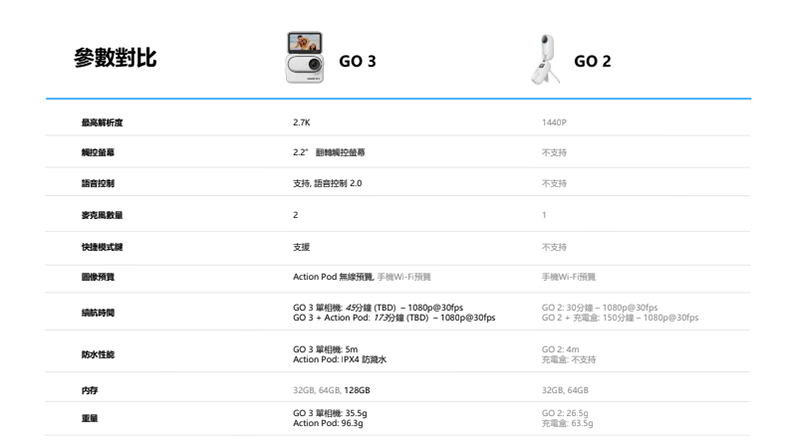This screenshot has width=794, height=445.
Task: Click the 參數對比 page title
Action: 115,58
